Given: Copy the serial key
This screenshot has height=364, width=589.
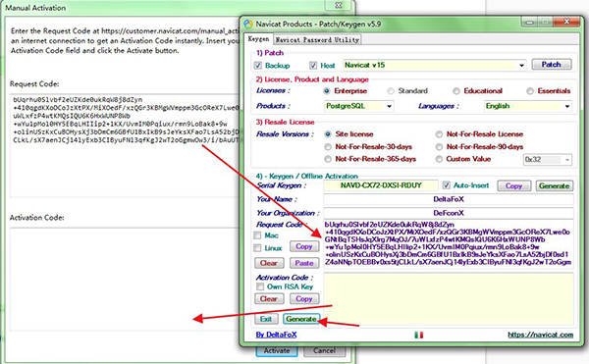Looking at the screenshot, I should [x=513, y=185].
